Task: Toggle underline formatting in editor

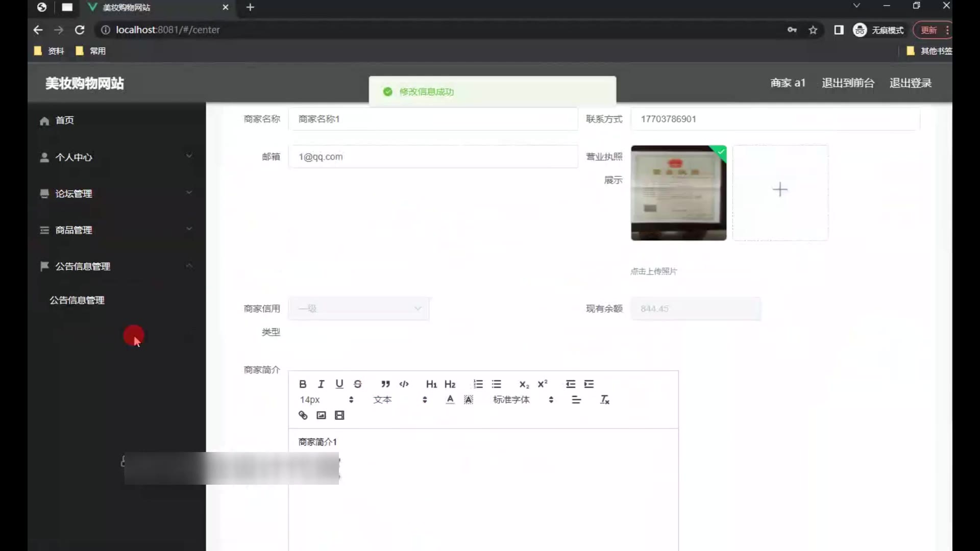Action: [x=339, y=384]
